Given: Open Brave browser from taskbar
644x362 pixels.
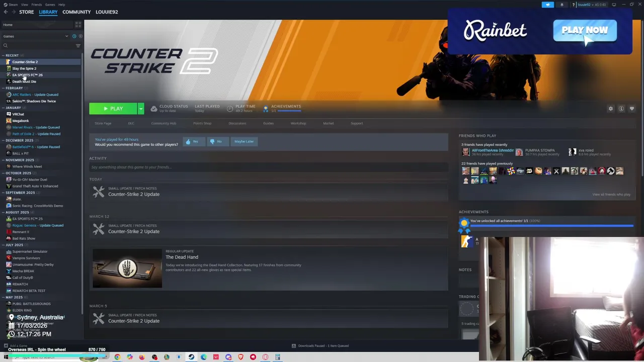Looking at the screenshot, I should click(240, 357).
